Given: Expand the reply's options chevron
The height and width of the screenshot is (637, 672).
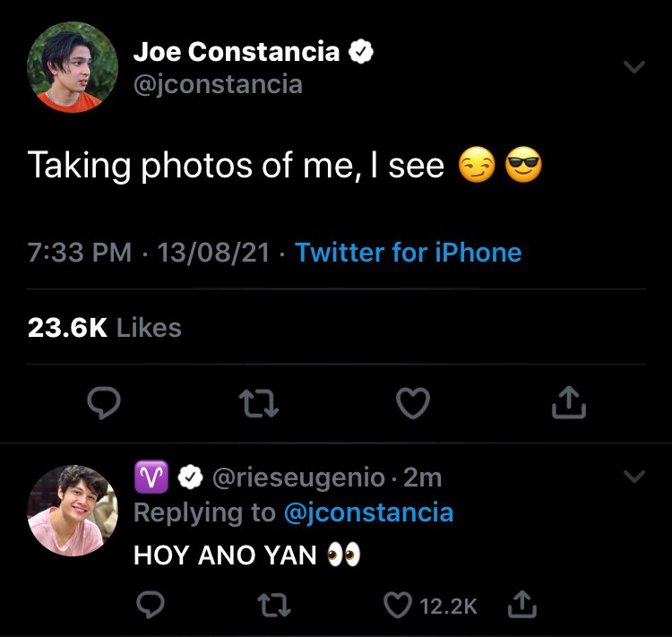Looking at the screenshot, I should [x=634, y=477].
